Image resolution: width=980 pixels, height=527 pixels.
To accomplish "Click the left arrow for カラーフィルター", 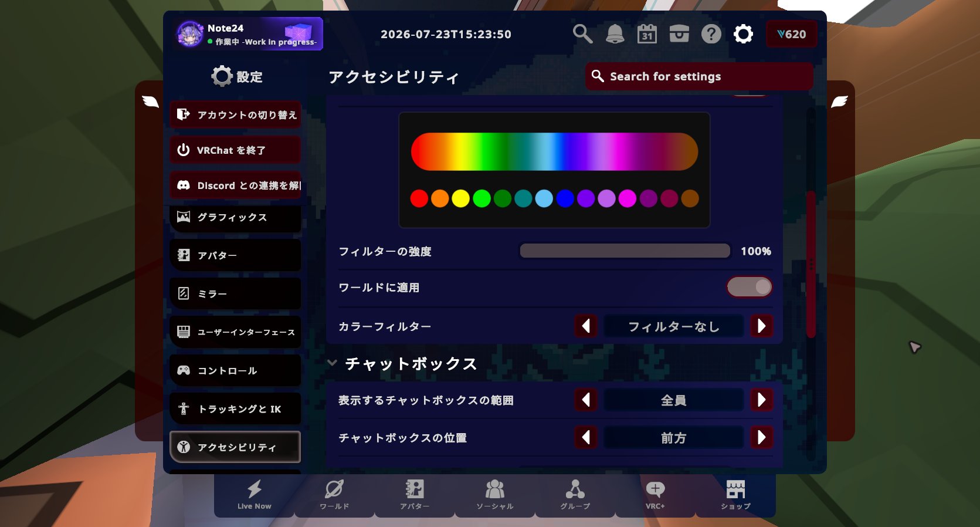I will [586, 326].
